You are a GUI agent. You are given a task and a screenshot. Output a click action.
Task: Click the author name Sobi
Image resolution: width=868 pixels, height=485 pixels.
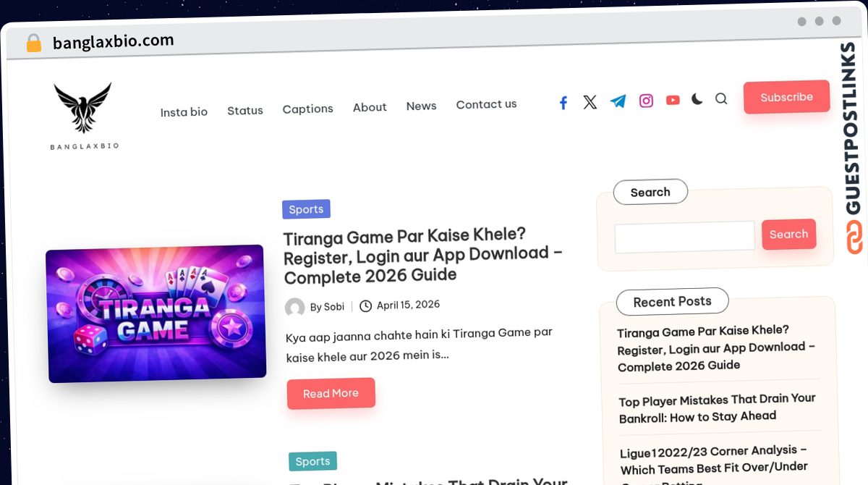pyautogui.click(x=333, y=307)
